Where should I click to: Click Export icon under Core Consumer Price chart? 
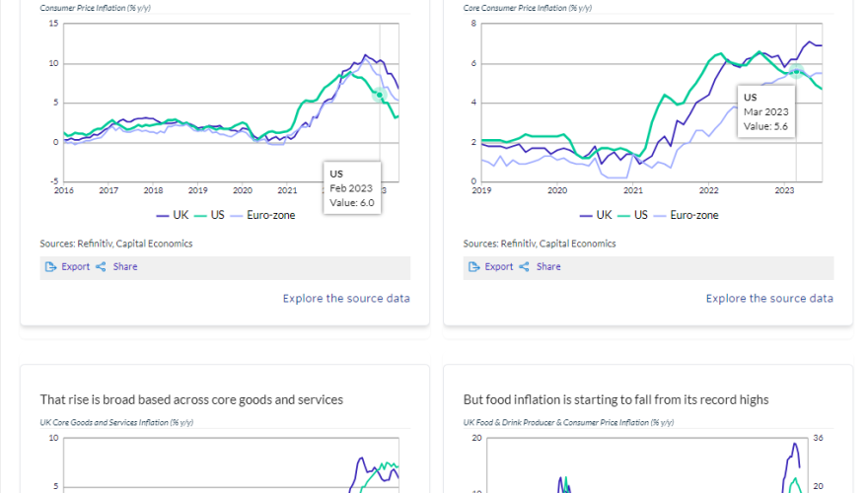(475, 267)
